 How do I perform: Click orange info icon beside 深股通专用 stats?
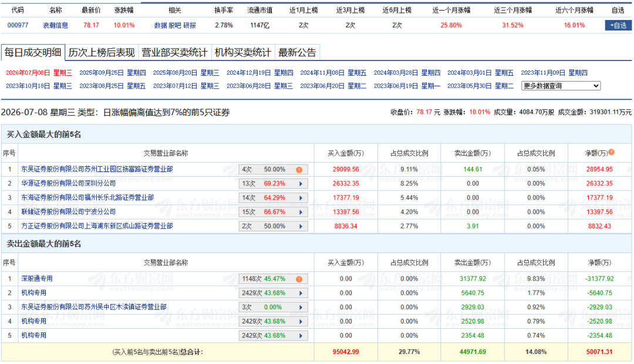click(x=299, y=279)
